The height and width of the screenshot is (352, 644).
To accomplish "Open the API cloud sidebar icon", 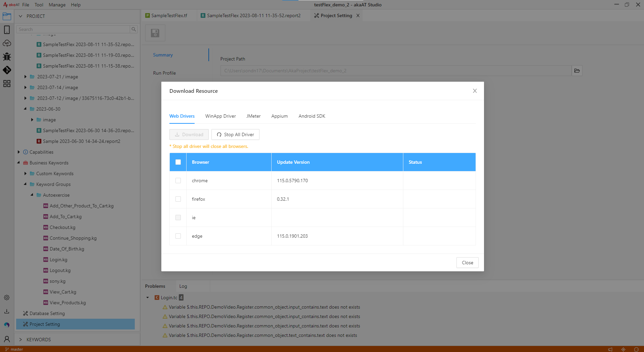I will click(x=7, y=43).
